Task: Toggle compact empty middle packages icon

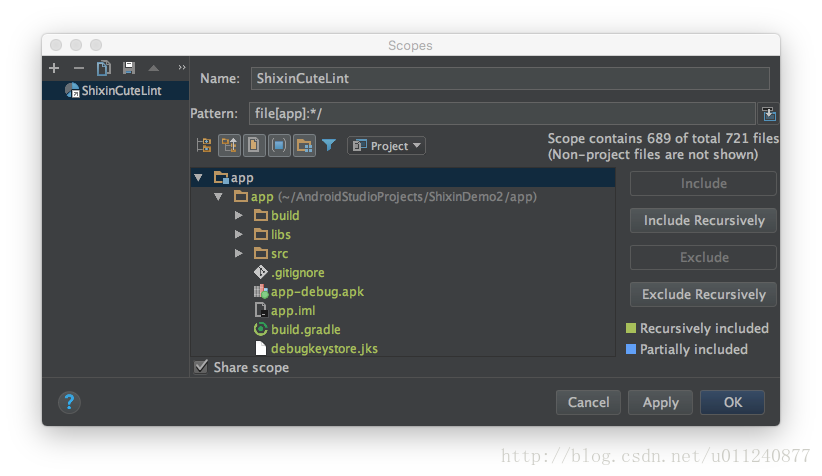Action: coord(229,145)
